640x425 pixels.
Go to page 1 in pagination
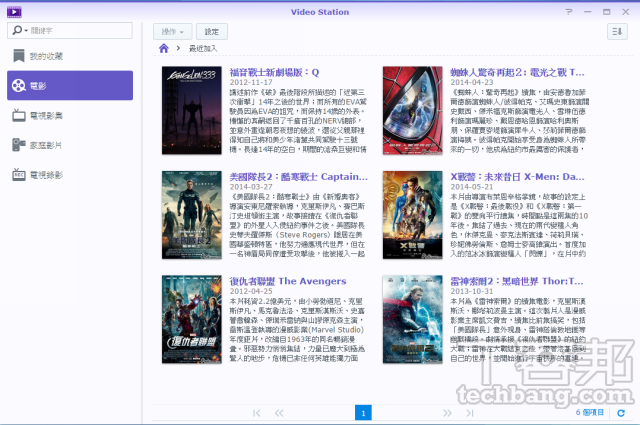[363, 412]
